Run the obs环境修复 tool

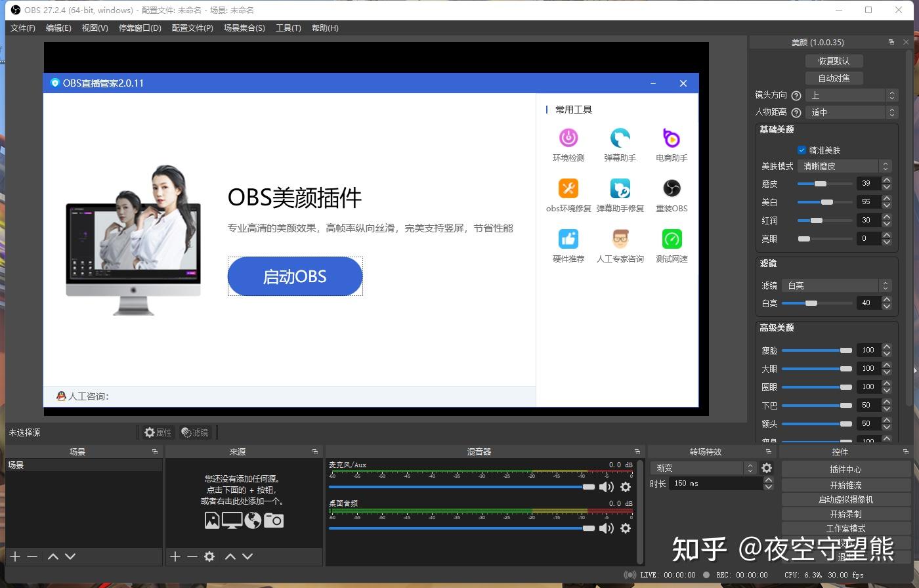568,188
